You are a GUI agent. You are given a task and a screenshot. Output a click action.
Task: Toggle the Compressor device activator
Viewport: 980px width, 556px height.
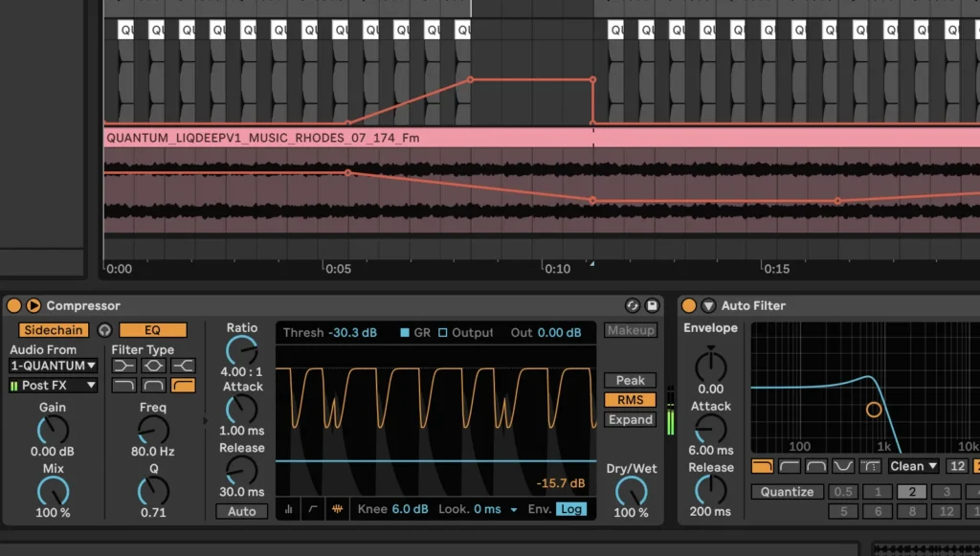[14, 305]
